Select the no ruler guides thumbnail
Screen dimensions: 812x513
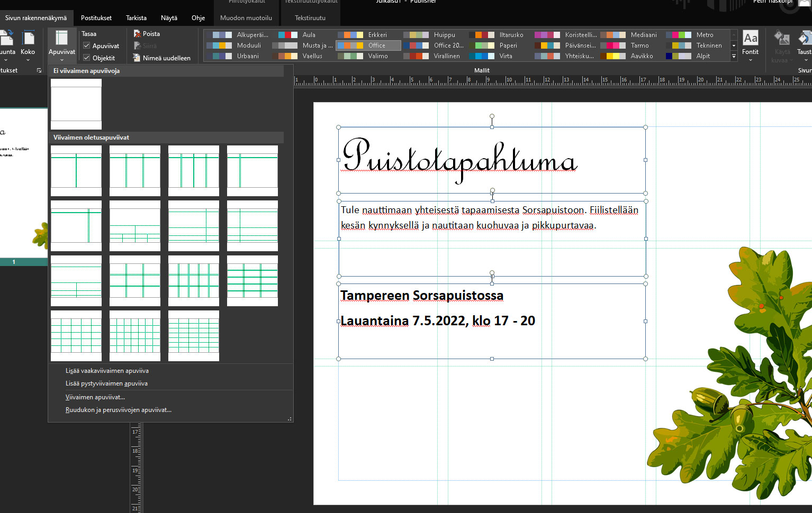coord(76,104)
